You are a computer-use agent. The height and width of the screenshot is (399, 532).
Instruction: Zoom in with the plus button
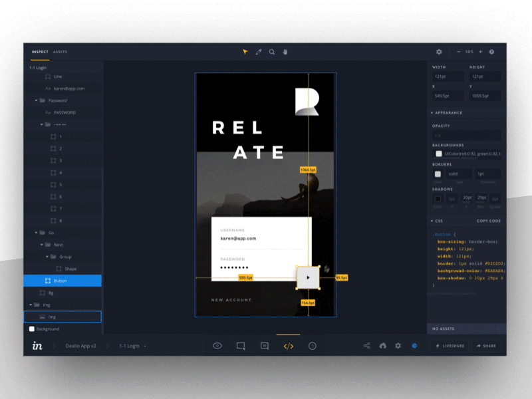point(480,52)
